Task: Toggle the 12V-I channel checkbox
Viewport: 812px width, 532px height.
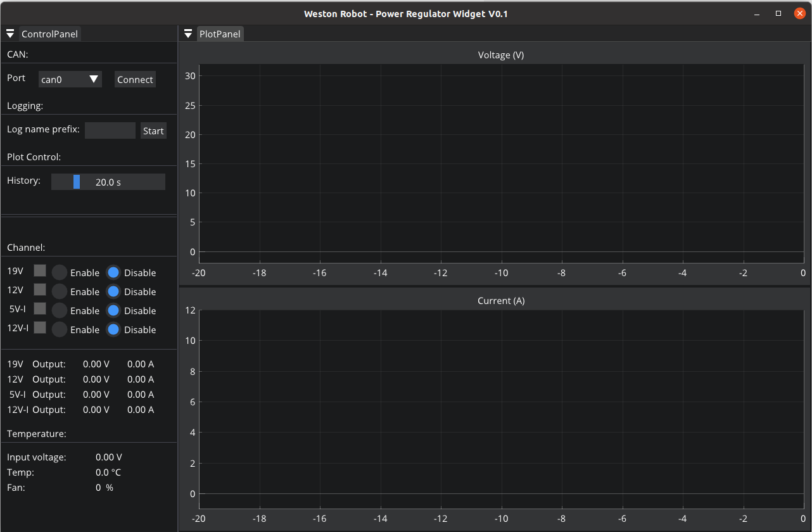Action: (x=40, y=327)
